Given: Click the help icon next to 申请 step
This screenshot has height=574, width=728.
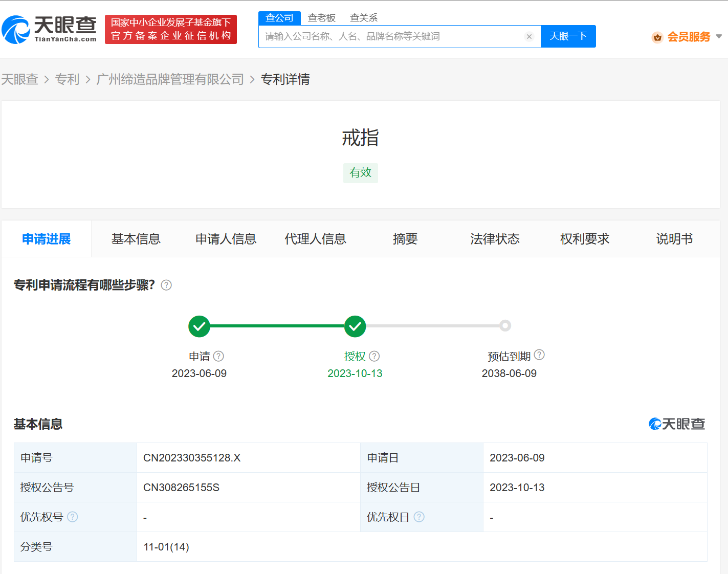Looking at the screenshot, I should tap(218, 356).
